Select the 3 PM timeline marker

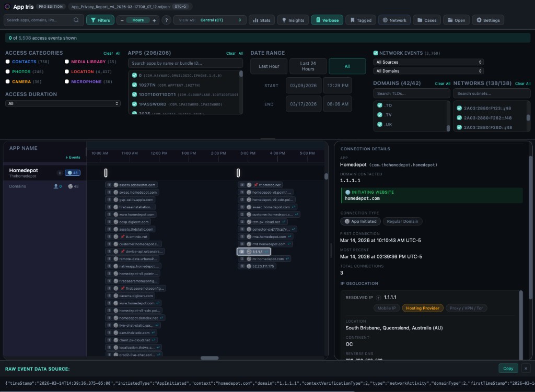[x=238, y=173]
